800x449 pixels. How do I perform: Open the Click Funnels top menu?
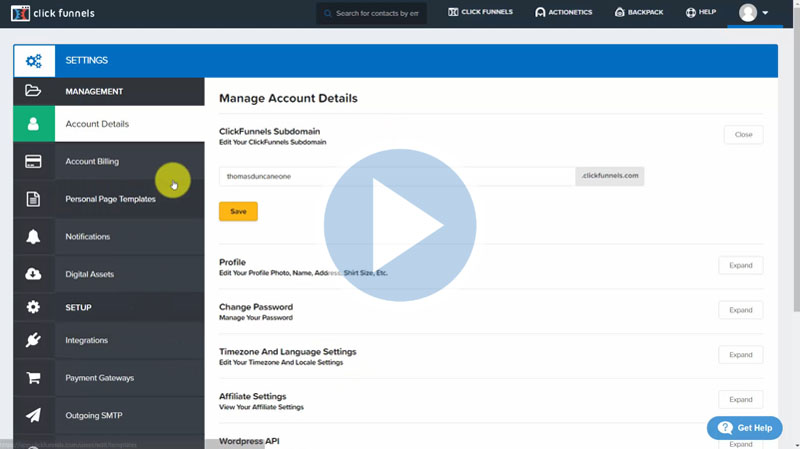[481, 13]
